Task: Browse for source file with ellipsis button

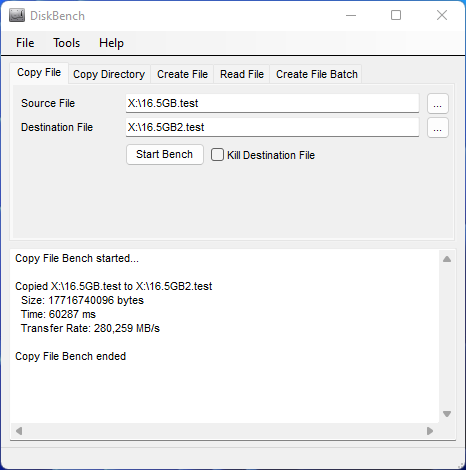Action: coord(438,104)
